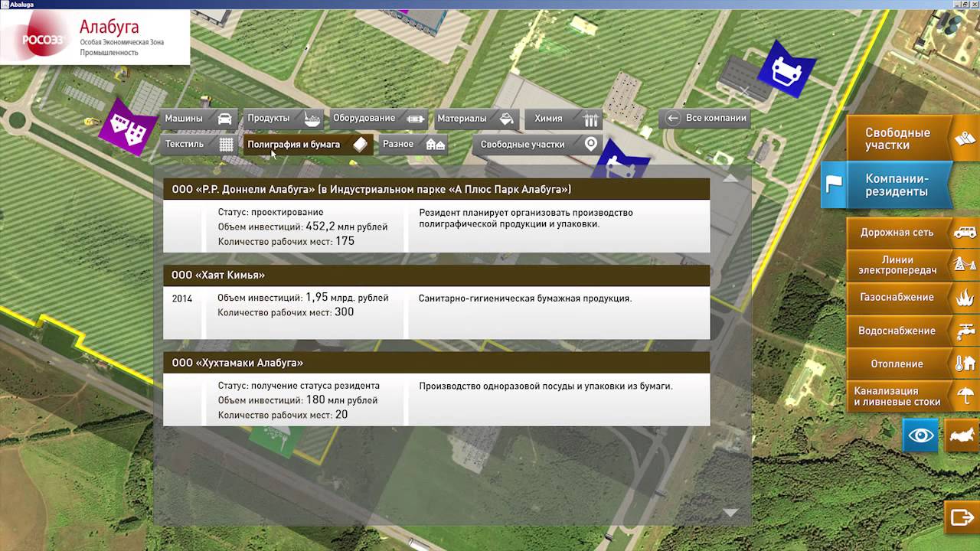Click the Russia map outline icon

(x=962, y=435)
